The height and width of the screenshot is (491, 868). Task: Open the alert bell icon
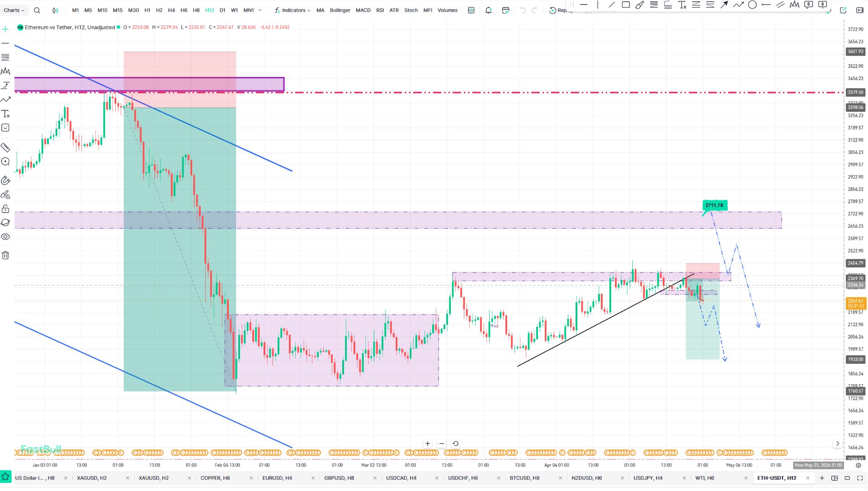(x=488, y=10)
